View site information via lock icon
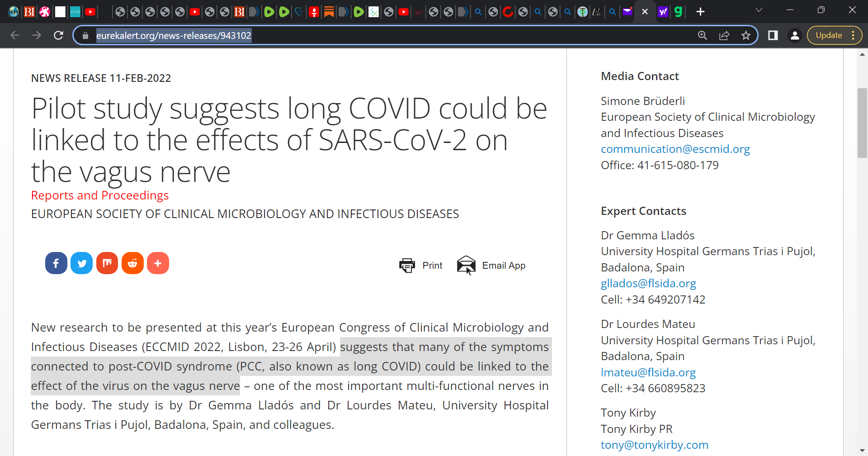Image resolution: width=868 pixels, height=456 pixels. [85, 35]
